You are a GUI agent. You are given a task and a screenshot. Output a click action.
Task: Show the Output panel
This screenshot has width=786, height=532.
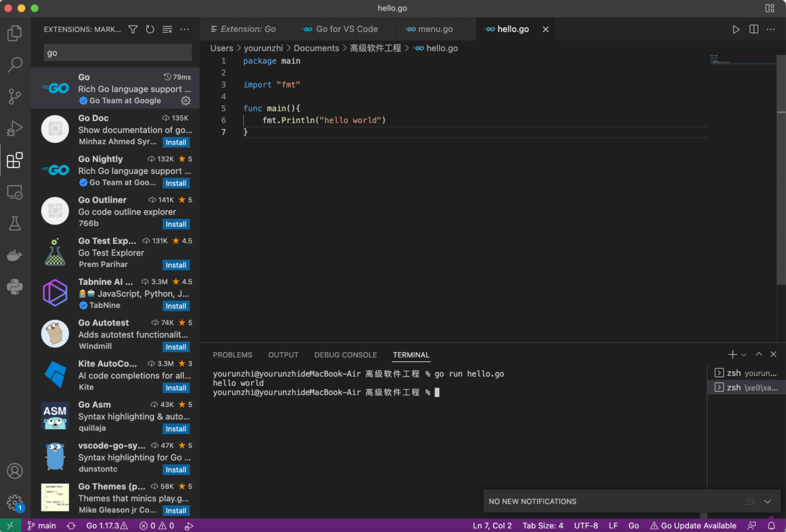pos(283,355)
